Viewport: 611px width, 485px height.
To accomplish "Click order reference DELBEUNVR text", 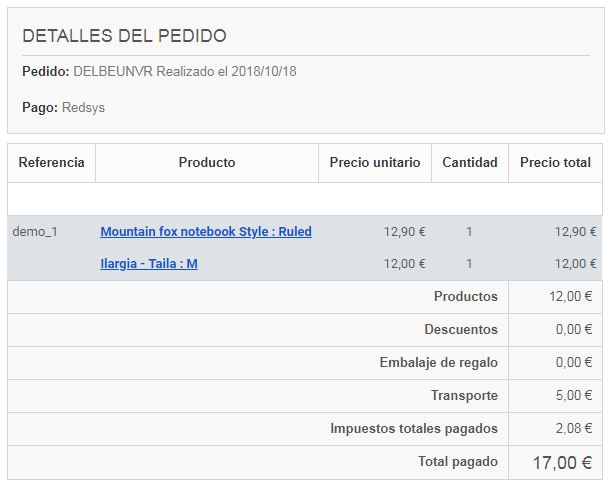I will pos(112,72).
